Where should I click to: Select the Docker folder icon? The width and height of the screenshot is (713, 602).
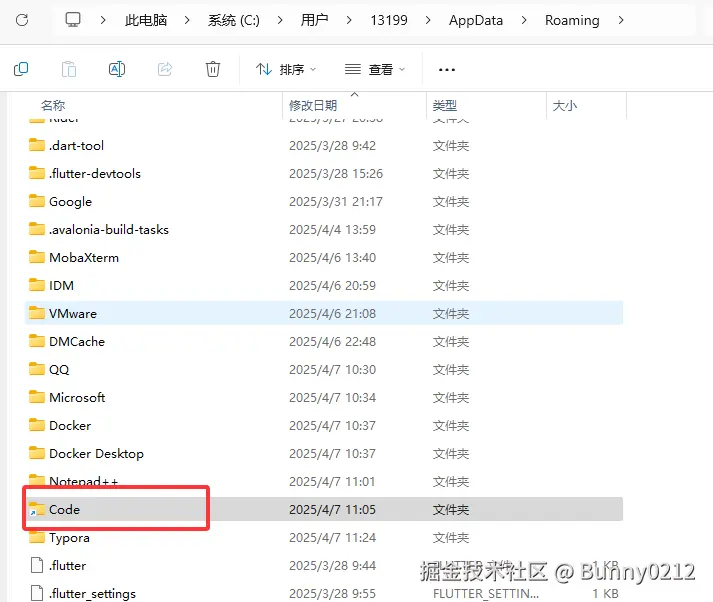pyautogui.click(x=37, y=425)
